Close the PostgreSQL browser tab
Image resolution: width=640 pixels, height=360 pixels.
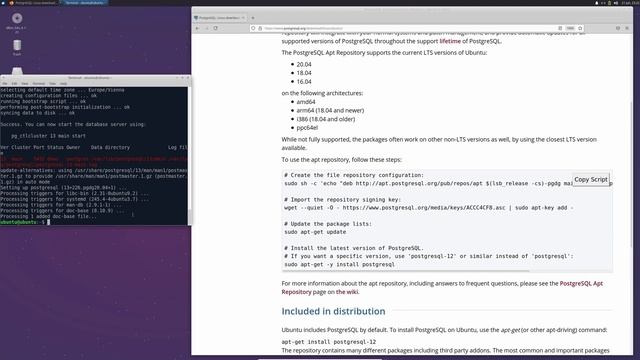pyautogui.click(x=243, y=18)
